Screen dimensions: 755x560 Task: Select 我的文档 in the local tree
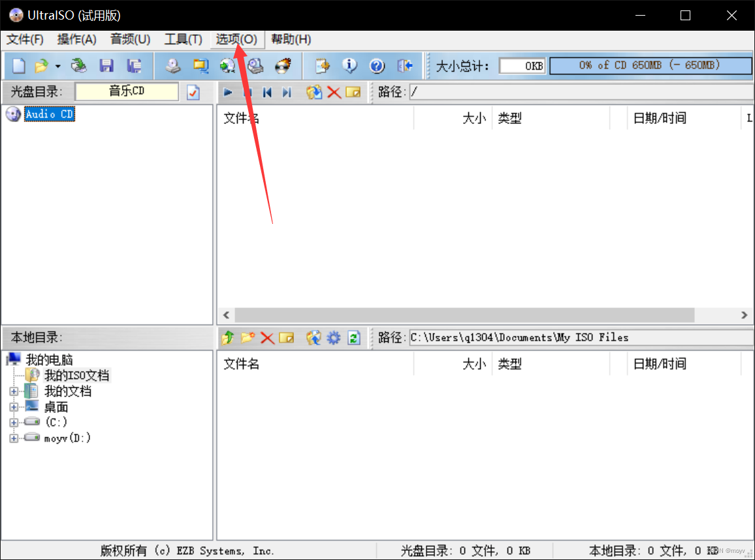coord(68,391)
